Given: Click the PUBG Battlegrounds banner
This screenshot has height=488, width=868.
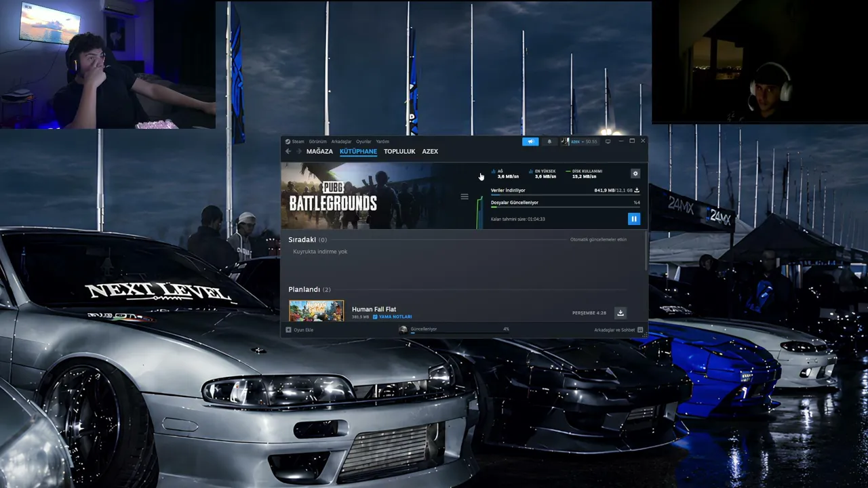Looking at the screenshot, I should click(370, 196).
